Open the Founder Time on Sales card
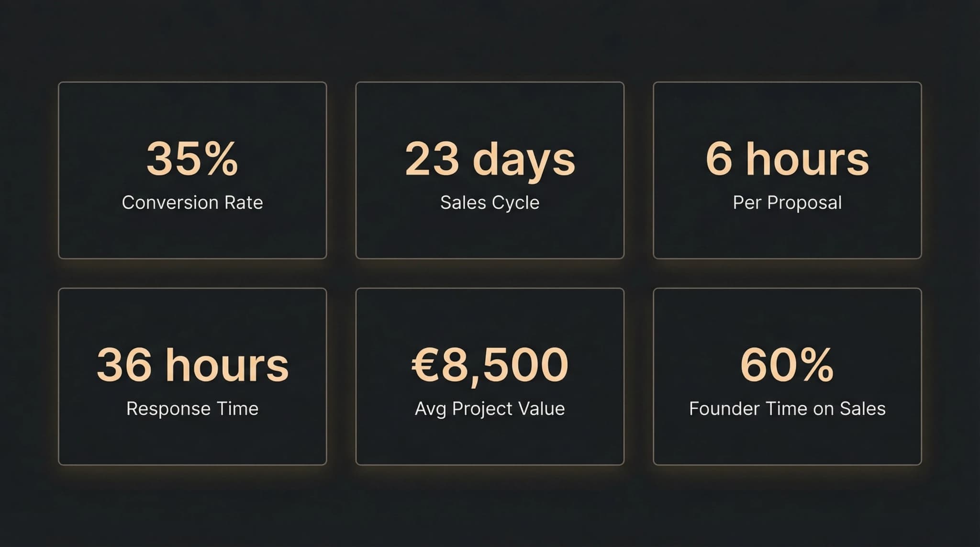Image resolution: width=980 pixels, height=547 pixels. (x=787, y=440)
